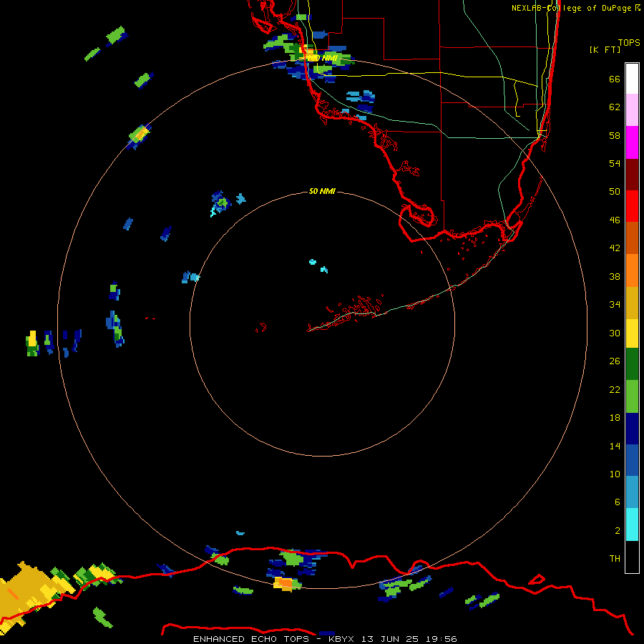Screen dimensions: 644x644
Task: Click the 100 NMI range ring label
Action: pos(321,59)
